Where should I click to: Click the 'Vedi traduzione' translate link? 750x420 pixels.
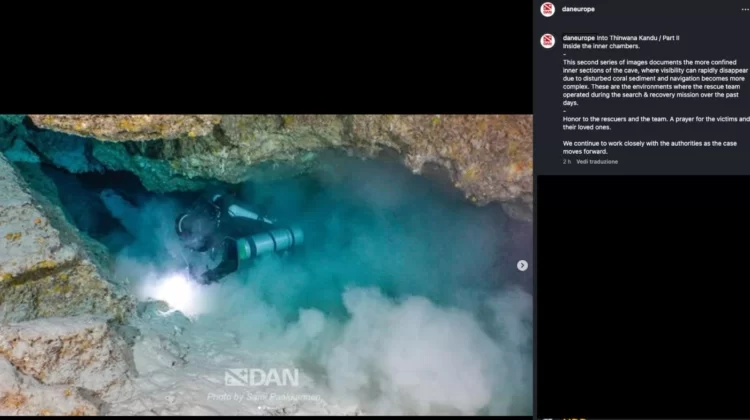(597, 162)
